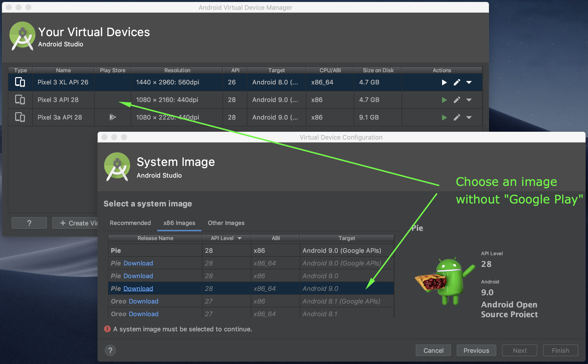Viewport: 588px width, 364px height.
Task: Show more actions for Pixel 3a API 28
Action: [469, 118]
